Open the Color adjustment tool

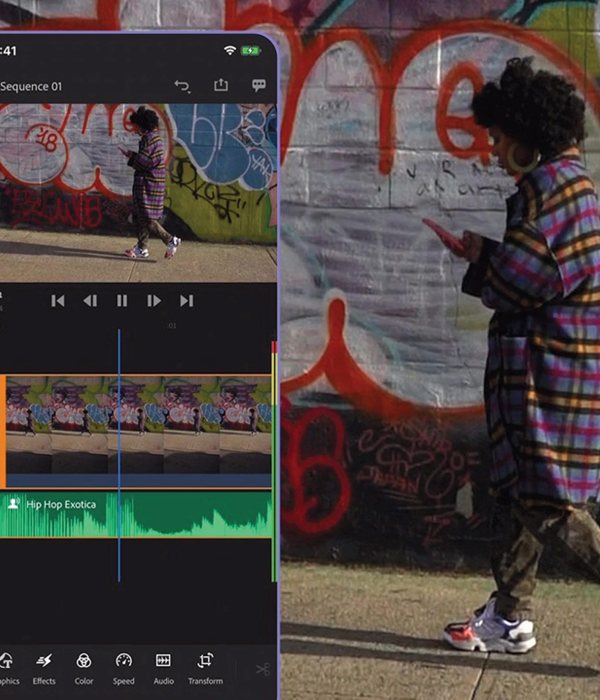coord(84,668)
